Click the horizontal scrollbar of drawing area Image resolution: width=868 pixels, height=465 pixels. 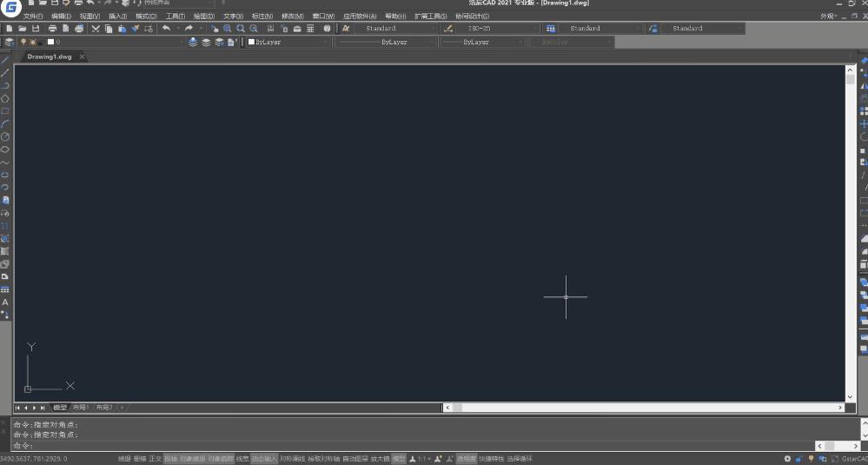click(x=643, y=408)
